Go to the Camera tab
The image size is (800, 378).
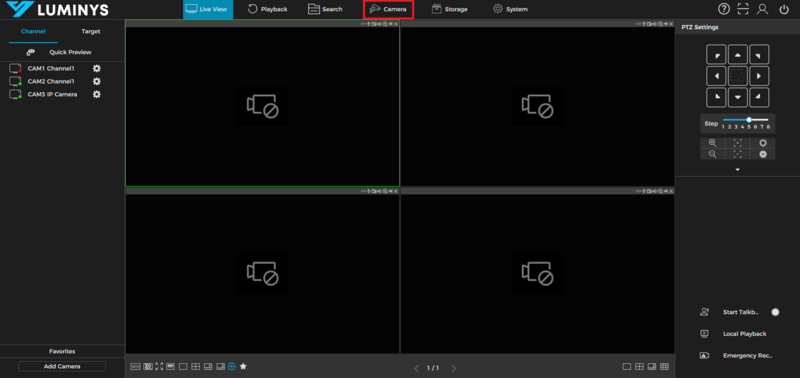(388, 9)
